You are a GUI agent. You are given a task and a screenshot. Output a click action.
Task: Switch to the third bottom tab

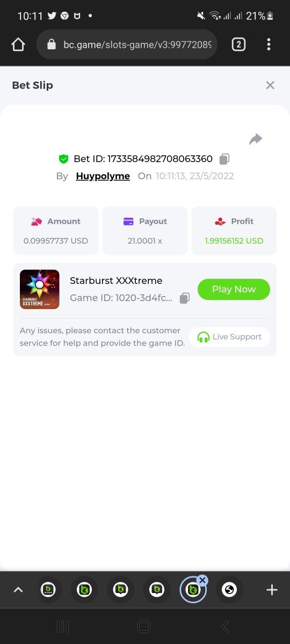(x=120, y=590)
